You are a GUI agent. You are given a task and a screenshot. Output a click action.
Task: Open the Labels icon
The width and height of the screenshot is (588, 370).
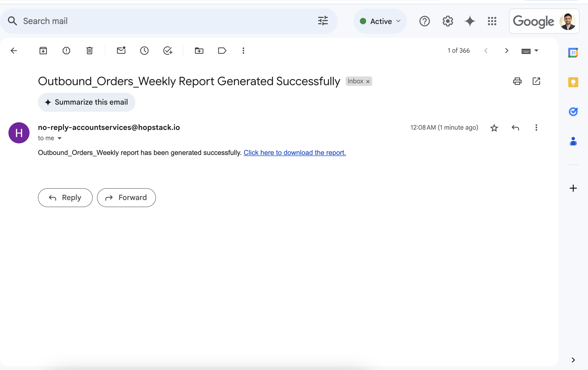tap(222, 51)
